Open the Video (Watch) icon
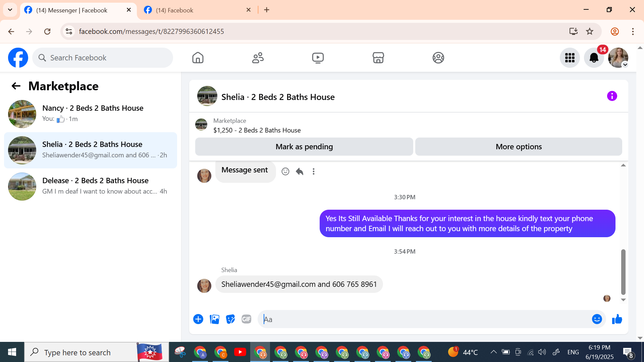This screenshot has height=362, width=644. (318, 58)
